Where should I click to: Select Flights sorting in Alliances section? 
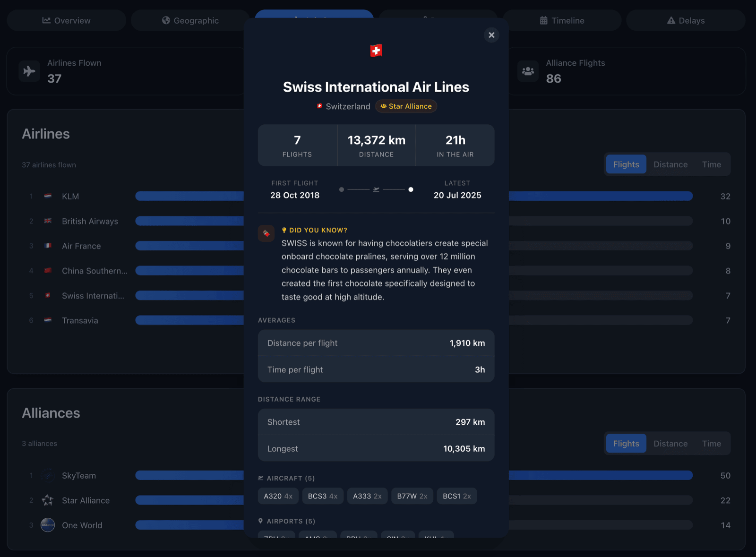click(626, 444)
